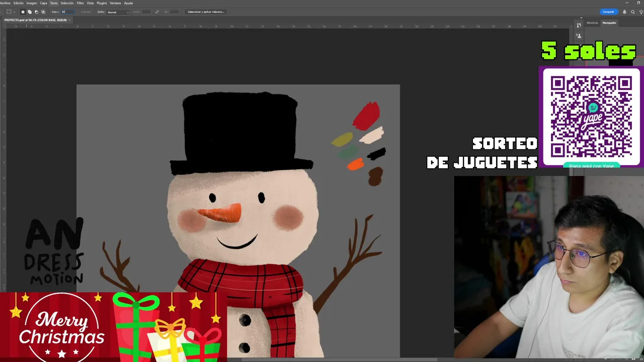Minimize the Photoshop window
Viewport: 644px width, 362px height.
pos(627,3)
